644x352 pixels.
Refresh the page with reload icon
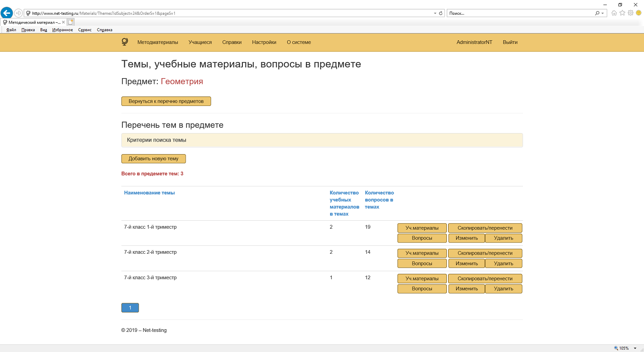point(441,13)
